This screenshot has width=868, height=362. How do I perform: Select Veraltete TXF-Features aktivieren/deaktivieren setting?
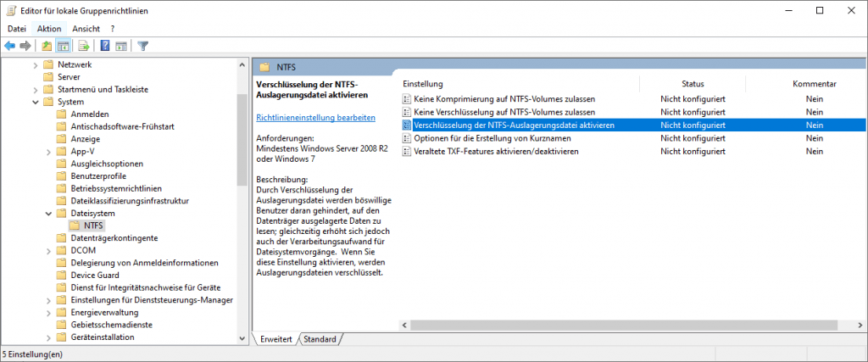[496, 151]
